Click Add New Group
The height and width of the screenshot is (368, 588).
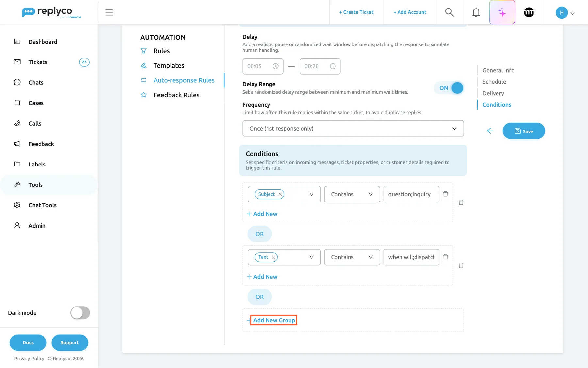(274, 320)
